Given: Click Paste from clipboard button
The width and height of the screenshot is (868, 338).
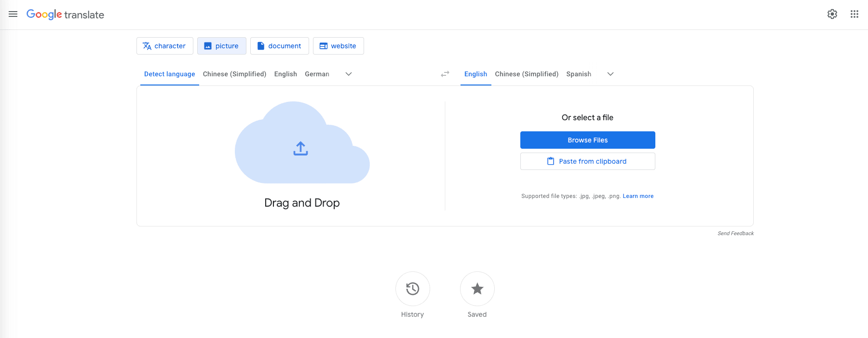Looking at the screenshot, I should pos(588,161).
